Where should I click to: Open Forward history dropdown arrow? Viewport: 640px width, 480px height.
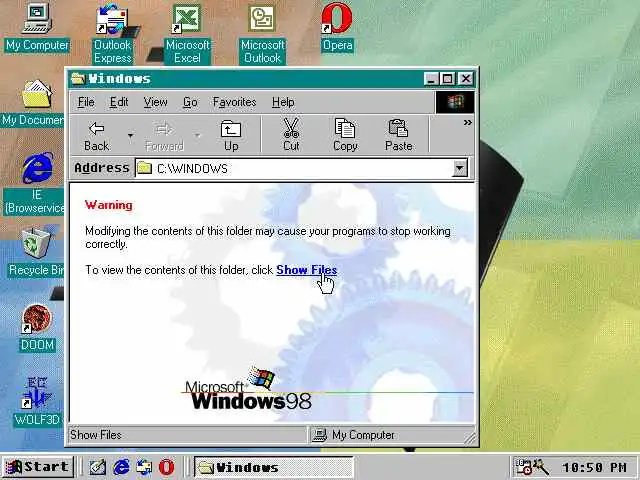click(x=198, y=136)
